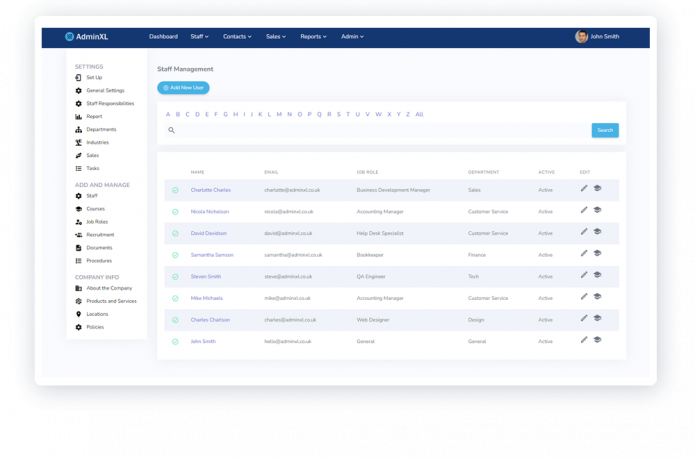
Task: Filter staff by letter S
Action: pyautogui.click(x=339, y=114)
